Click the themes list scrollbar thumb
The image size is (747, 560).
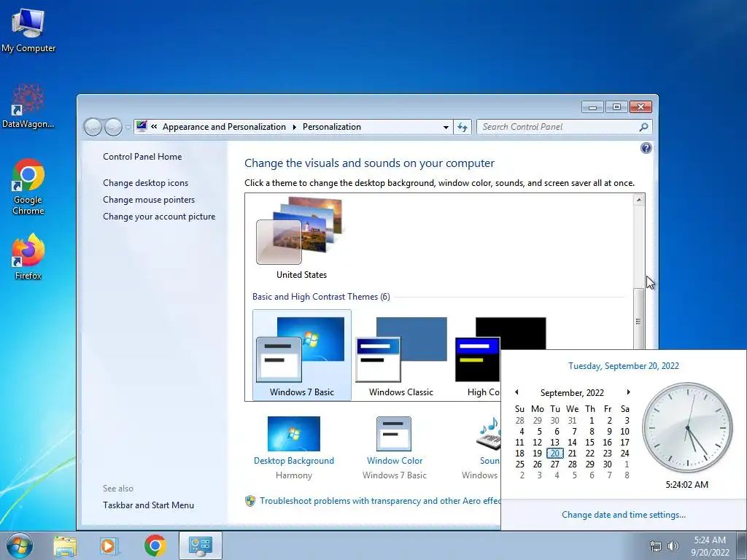(639, 321)
